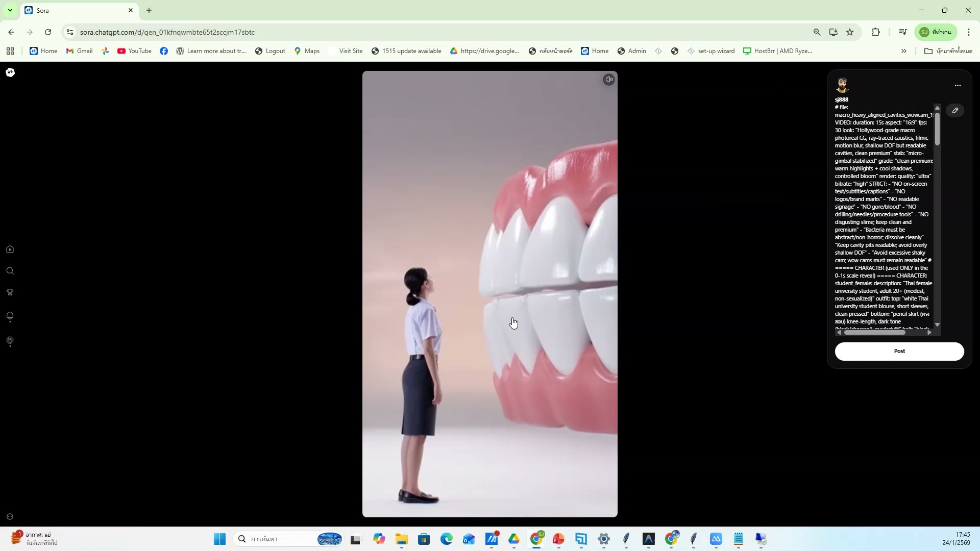
Task: Open the browser extensions puzzle icon
Action: click(x=876, y=32)
